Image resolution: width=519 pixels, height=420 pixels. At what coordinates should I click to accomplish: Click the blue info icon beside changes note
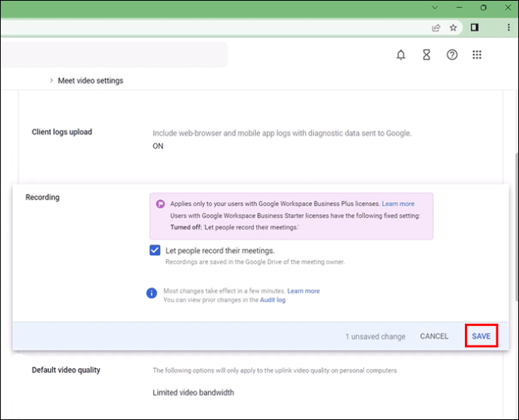[152, 293]
